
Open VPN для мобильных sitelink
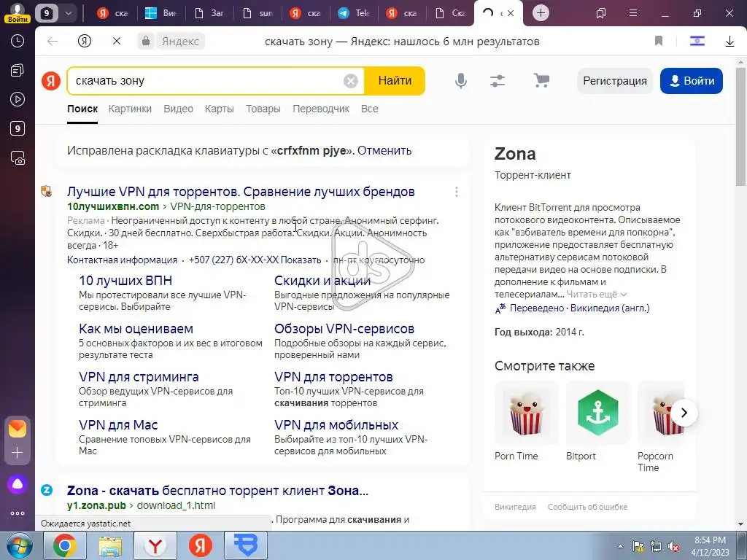click(x=336, y=425)
